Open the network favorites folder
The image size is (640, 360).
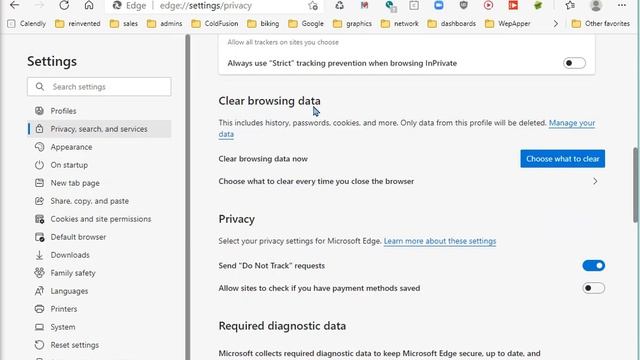(x=400, y=24)
